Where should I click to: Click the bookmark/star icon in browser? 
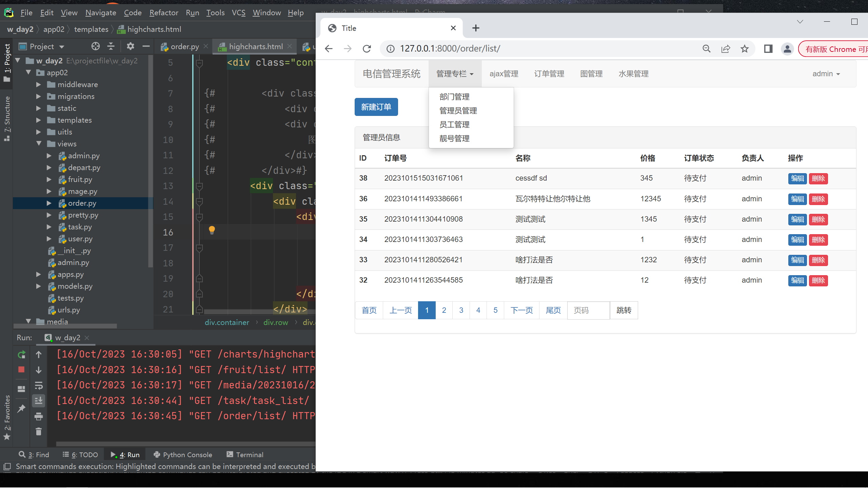point(745,49)
